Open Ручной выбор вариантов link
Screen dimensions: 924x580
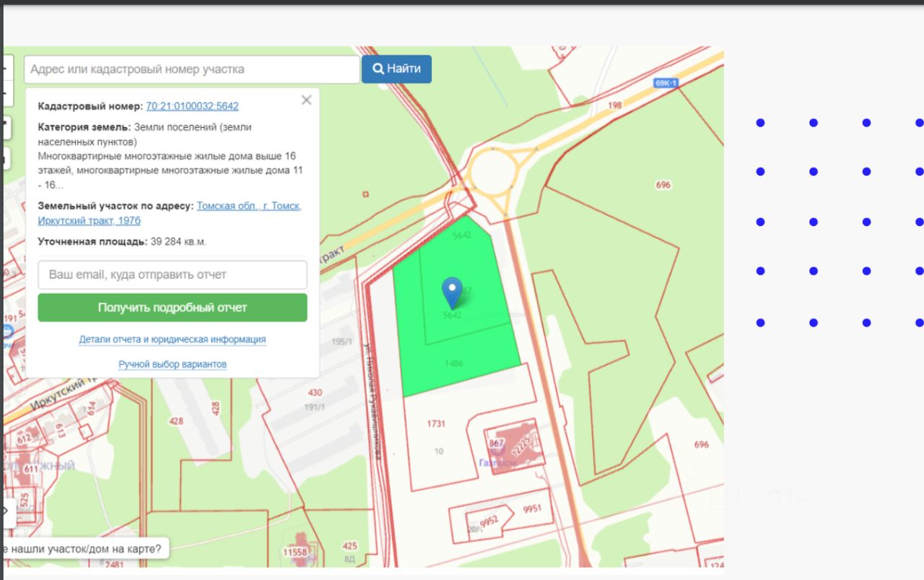point(173,364)
